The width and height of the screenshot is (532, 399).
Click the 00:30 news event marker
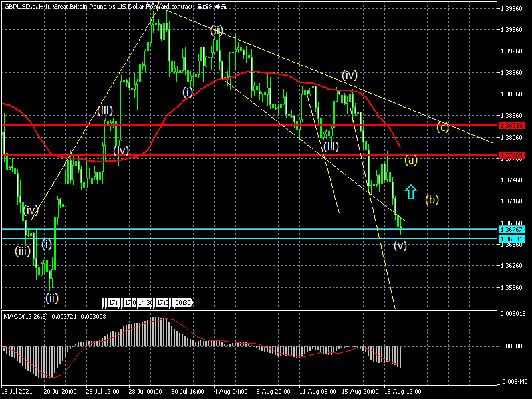[183, 303]
